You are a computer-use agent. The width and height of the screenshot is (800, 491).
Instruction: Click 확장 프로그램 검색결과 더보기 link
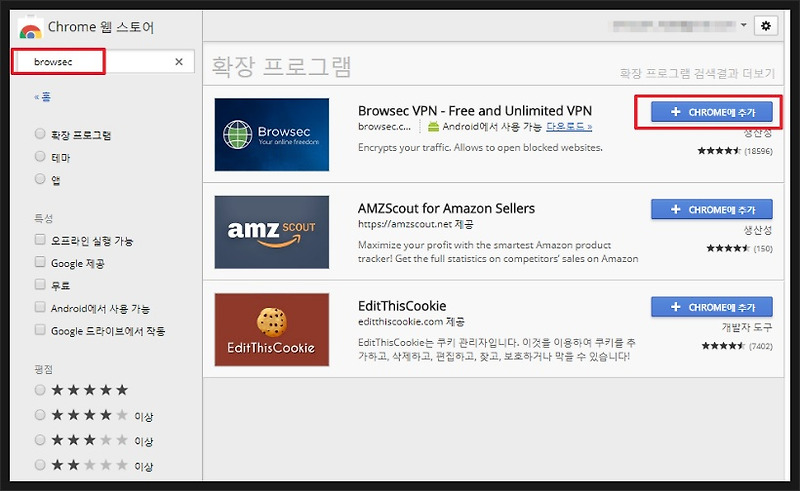tap(697, 73)
